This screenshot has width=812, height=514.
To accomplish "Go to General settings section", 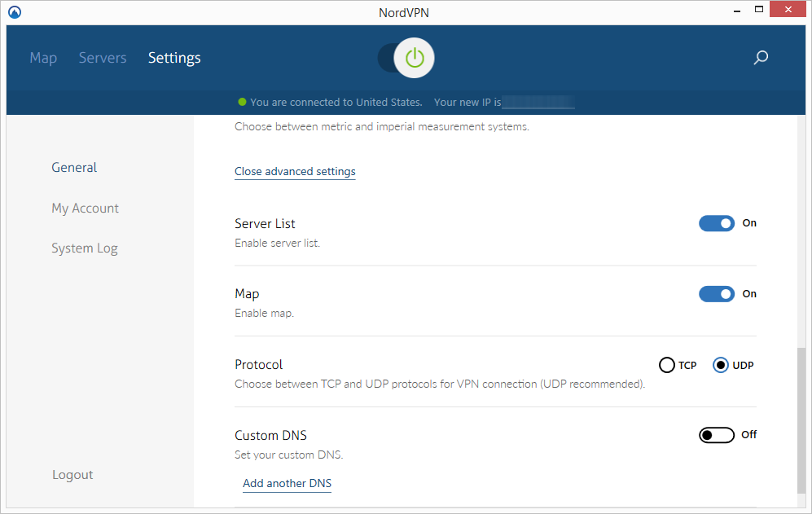I will click(74, 167).
